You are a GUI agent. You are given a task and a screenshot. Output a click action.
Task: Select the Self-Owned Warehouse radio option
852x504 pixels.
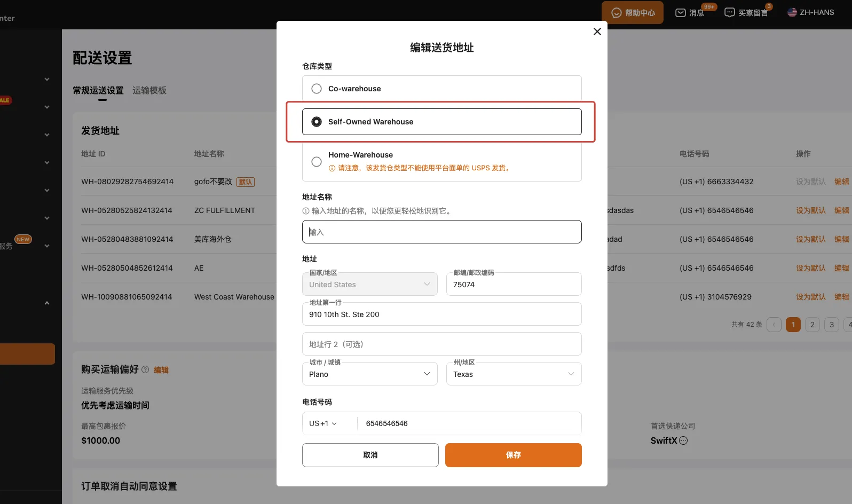coord(317,122)
